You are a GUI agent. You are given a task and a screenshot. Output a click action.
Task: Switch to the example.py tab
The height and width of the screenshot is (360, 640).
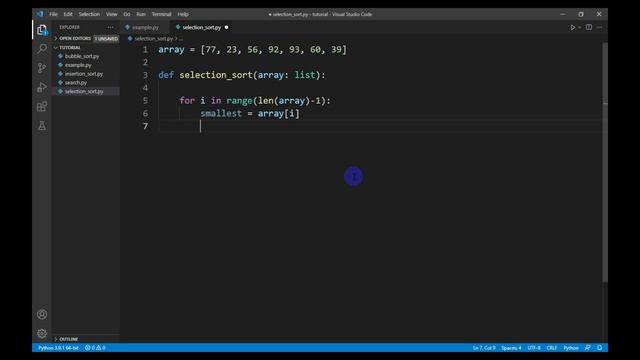(x=145, y=27)
